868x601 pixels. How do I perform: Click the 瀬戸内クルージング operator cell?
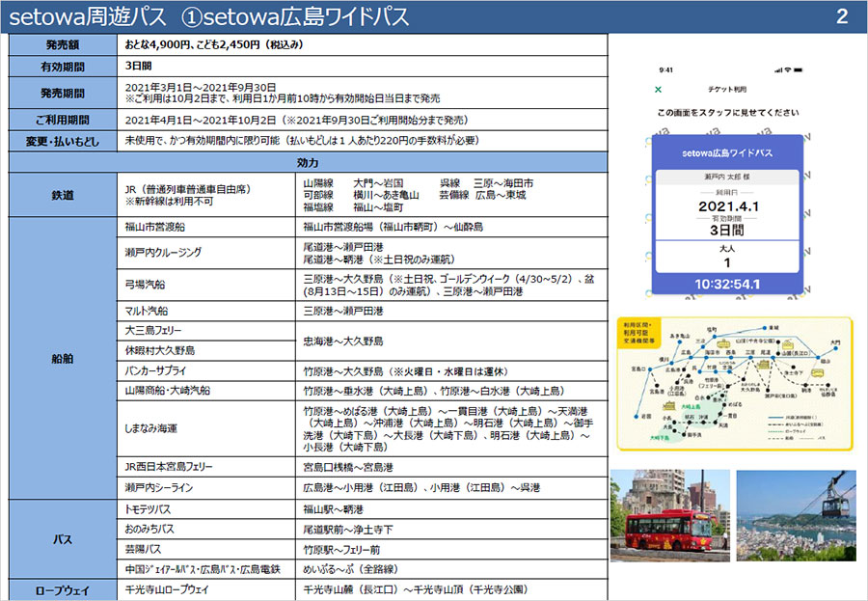tap(206, 253)
